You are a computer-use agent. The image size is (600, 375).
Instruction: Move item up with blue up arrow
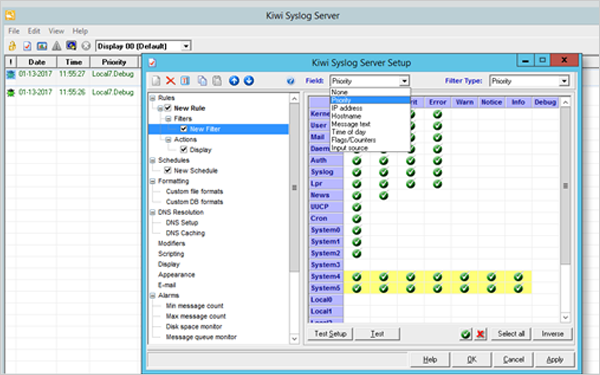[234, 81]
